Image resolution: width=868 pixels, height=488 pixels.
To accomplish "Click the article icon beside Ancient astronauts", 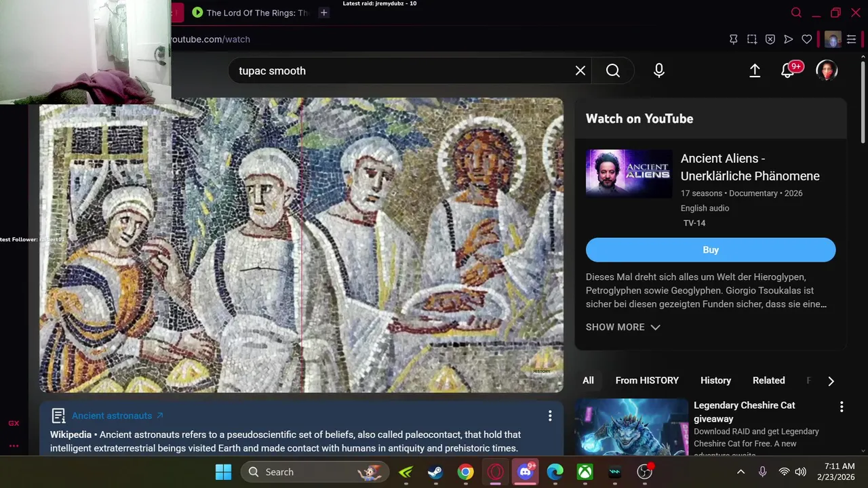I will pyautogui.click(x=58, y=415).
